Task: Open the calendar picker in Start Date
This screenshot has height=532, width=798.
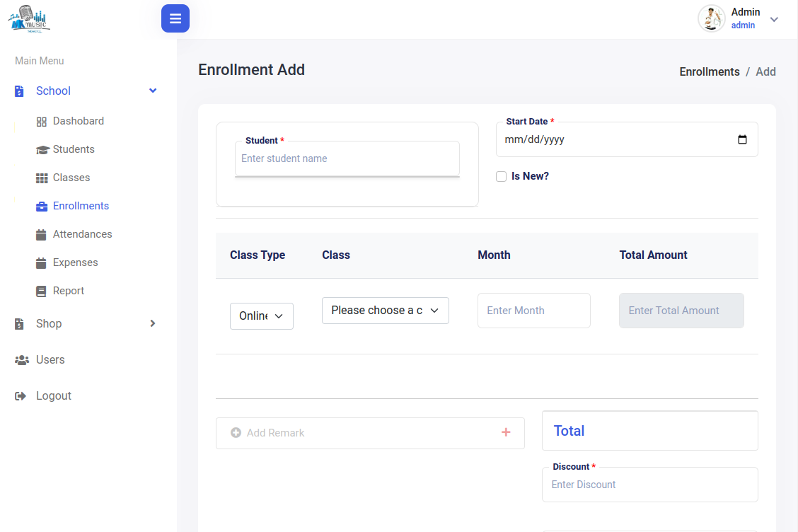Action: 742,139
